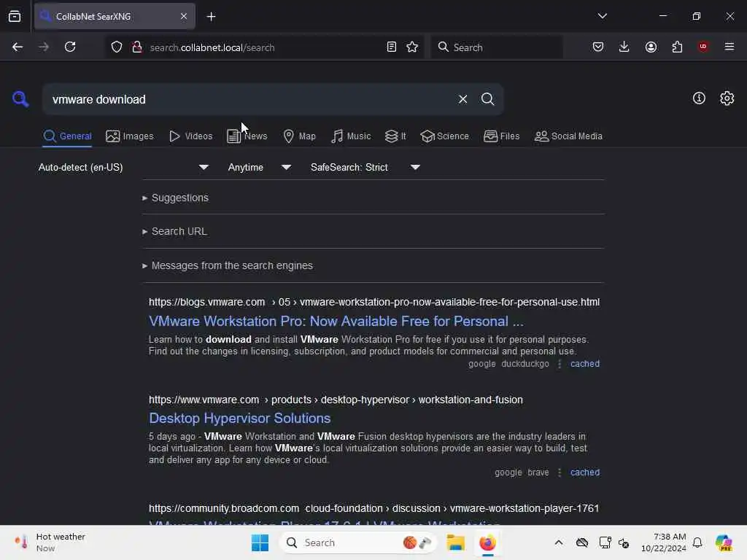Switch to the Videos category
The height and width of the screenshot is (560, 747).
[190, 136]
